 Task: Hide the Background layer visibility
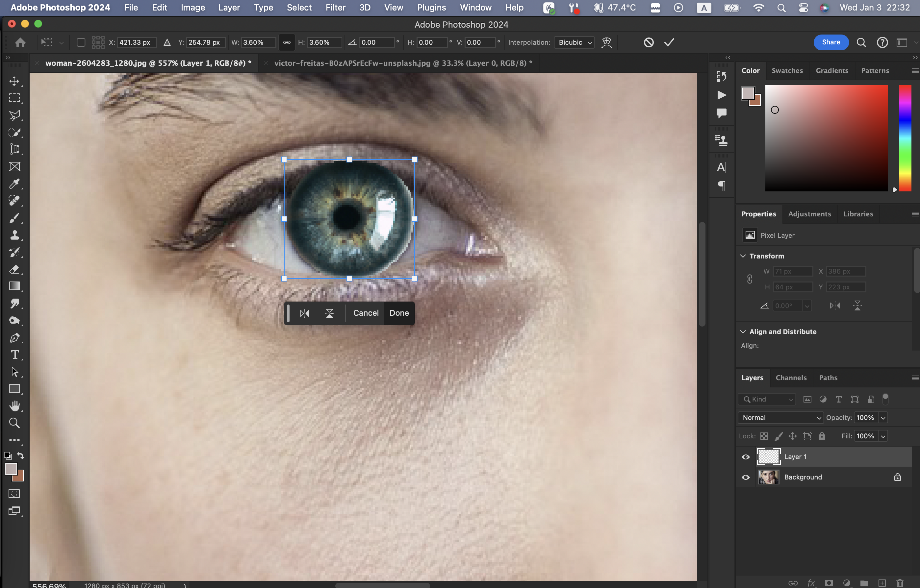click(745, 477)
